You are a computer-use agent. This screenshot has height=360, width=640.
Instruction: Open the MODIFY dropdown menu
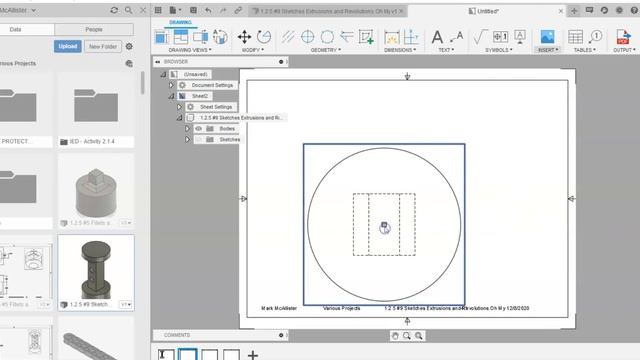(x=253, y=50)
